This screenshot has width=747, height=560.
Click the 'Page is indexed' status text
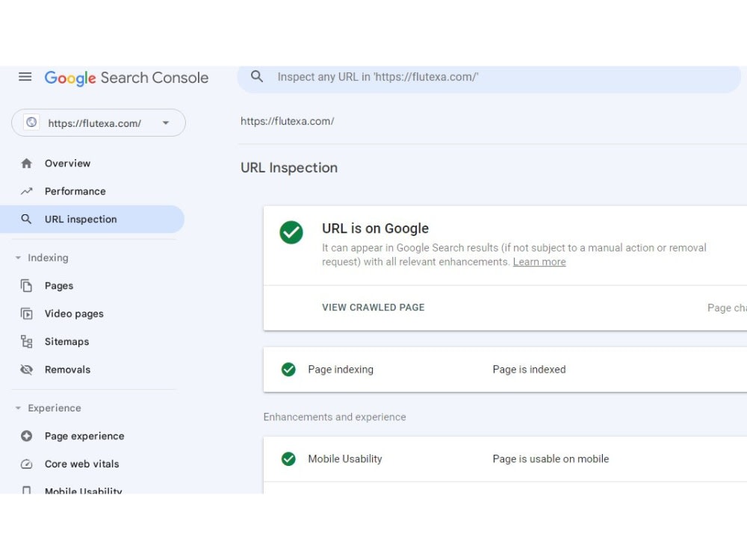(530, 370)
